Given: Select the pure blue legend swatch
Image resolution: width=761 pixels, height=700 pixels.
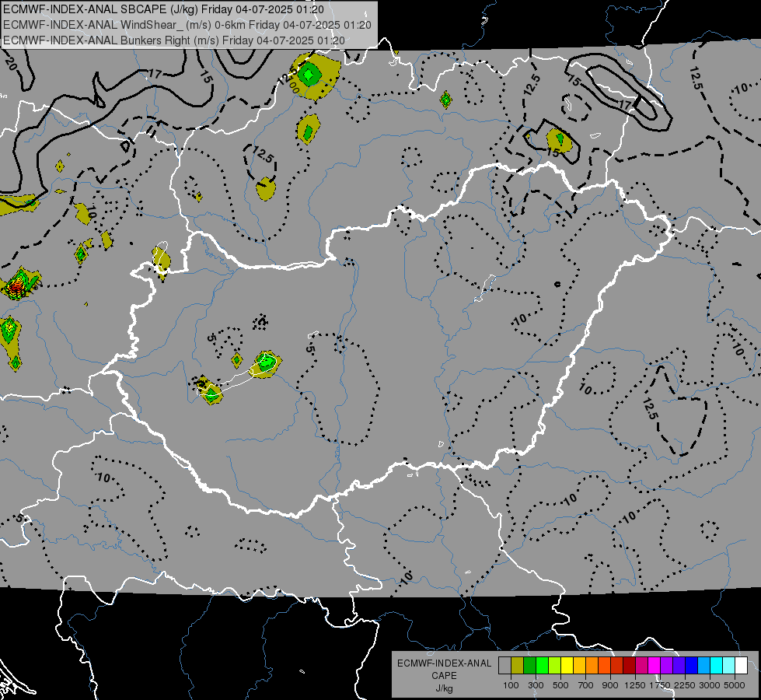Looking at the screenshot, I should coord(692,665).
